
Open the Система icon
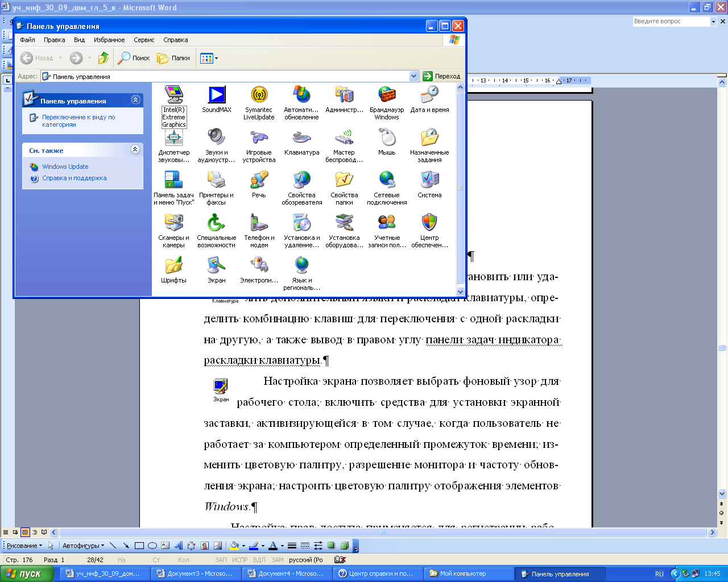(429, 180)
